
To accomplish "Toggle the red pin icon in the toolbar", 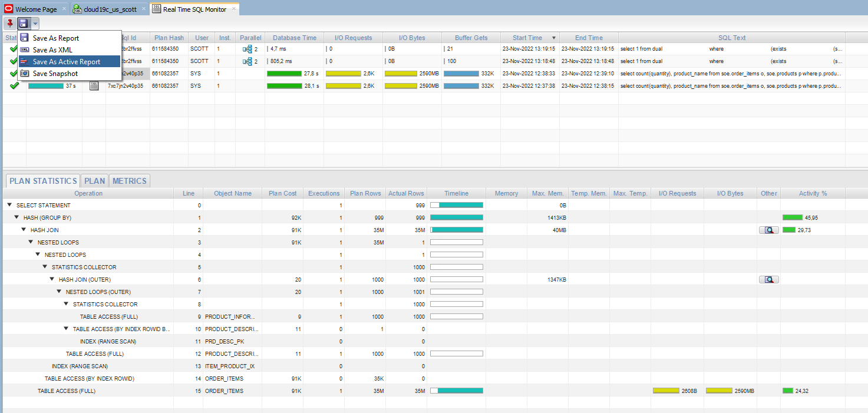I will (x=8, y=22).
